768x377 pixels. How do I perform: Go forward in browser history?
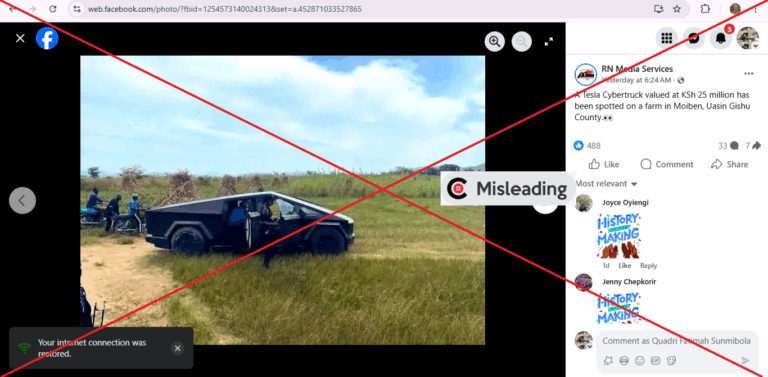pyautogui.click(x=32, y=9)
